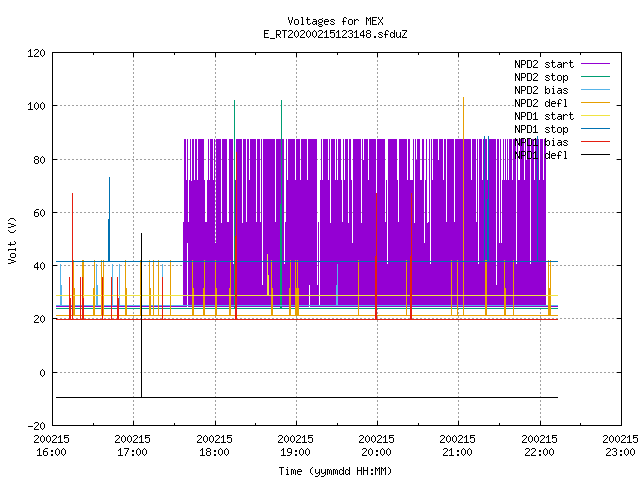Click the dark blue NPD1 stop legend line
This screenshot has width=640, height=480.
point(595,129)
